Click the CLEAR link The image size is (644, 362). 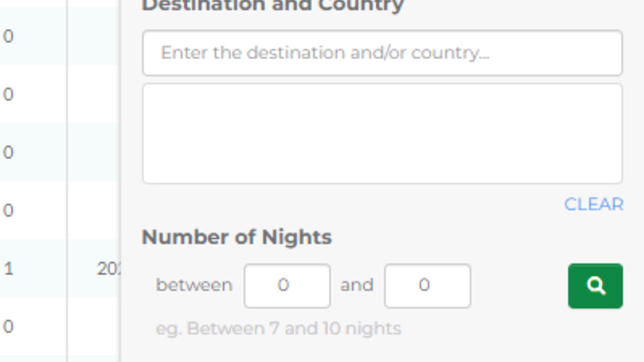coord(594,204)
